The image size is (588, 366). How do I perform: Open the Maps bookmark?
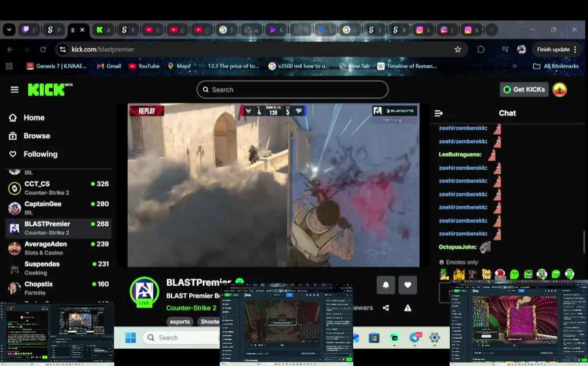coord(179,66)
